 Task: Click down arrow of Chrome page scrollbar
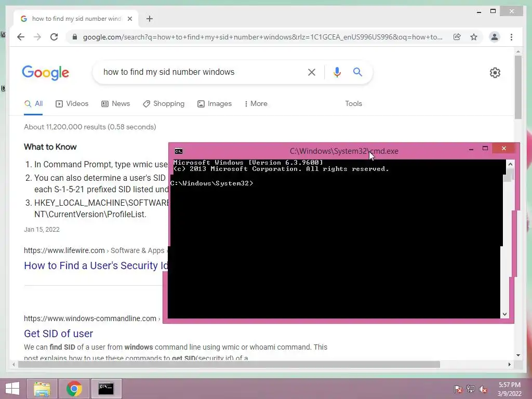click(518, 355)
